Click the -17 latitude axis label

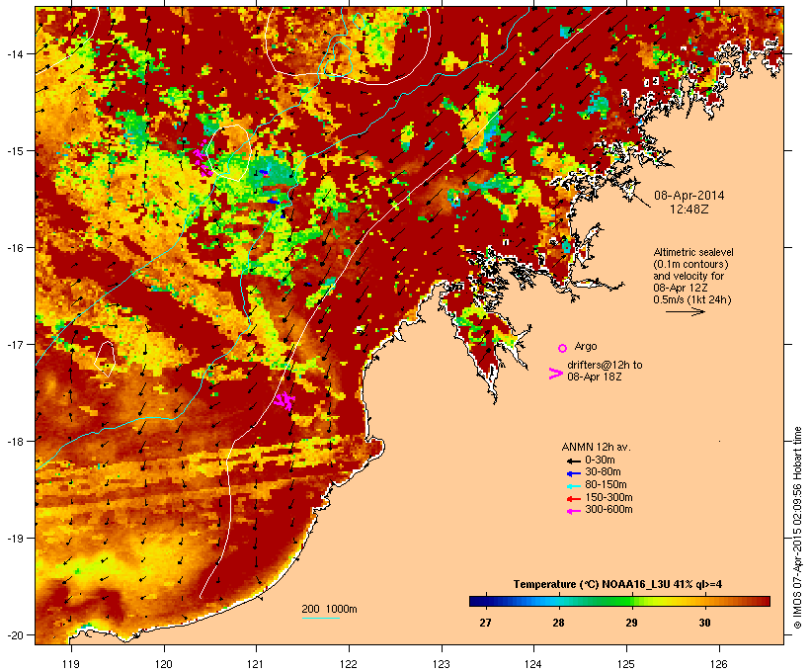pos(15,344)
